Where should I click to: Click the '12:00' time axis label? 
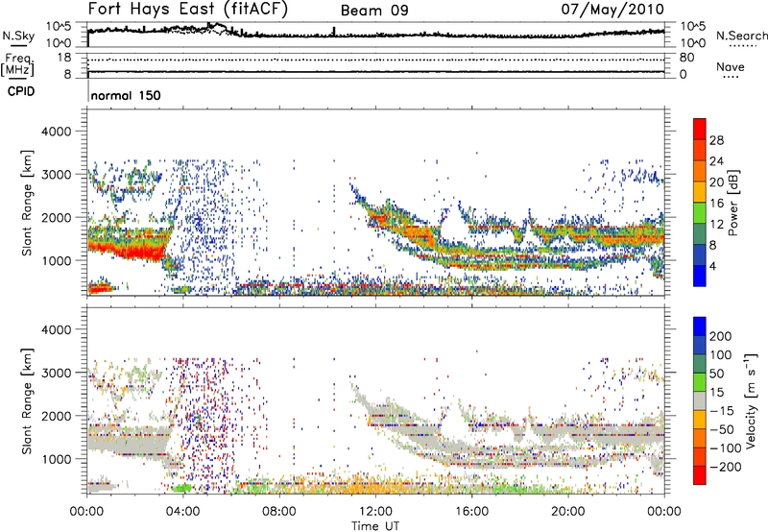(x=376, y=512)
